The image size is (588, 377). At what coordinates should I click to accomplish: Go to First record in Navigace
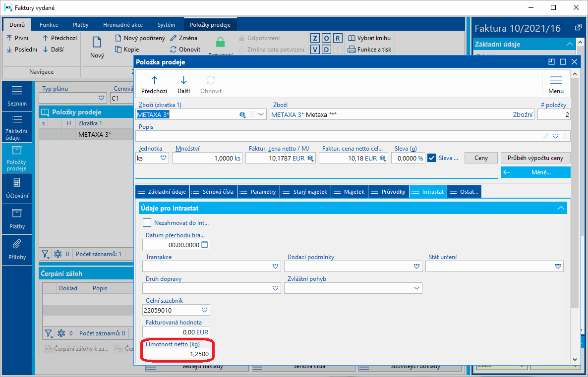17,38
